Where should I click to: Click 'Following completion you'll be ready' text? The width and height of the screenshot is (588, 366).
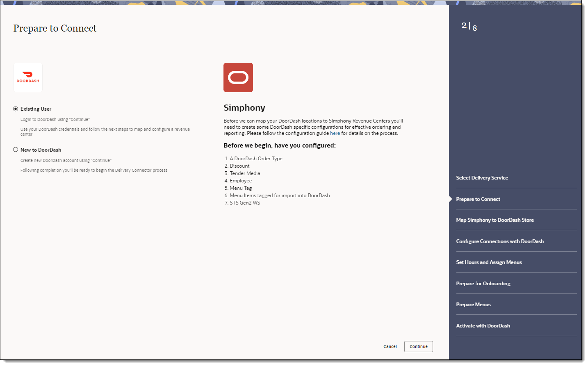(x=94, y=170)
